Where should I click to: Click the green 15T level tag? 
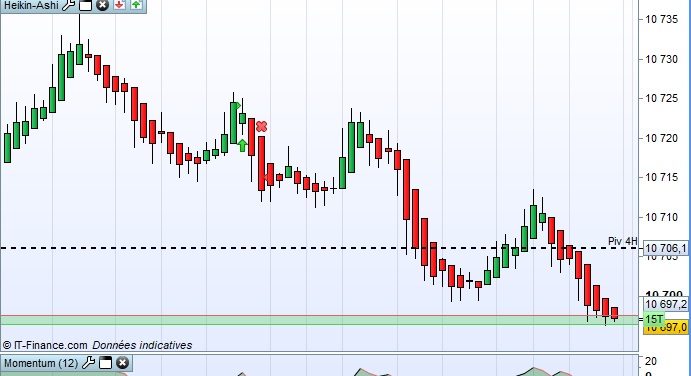coord(654,319)
